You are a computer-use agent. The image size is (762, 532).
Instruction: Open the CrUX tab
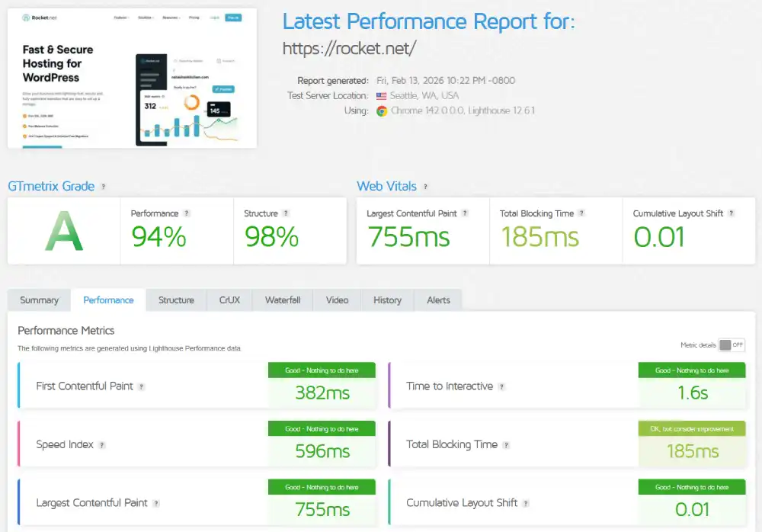[229, 300]
